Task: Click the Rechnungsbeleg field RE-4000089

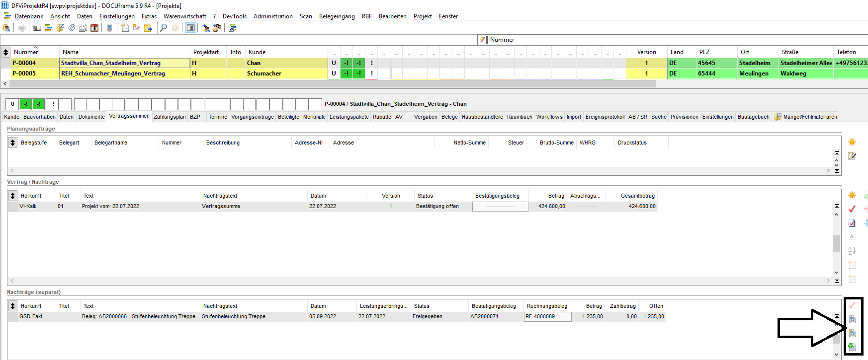Action: point(548,317)
